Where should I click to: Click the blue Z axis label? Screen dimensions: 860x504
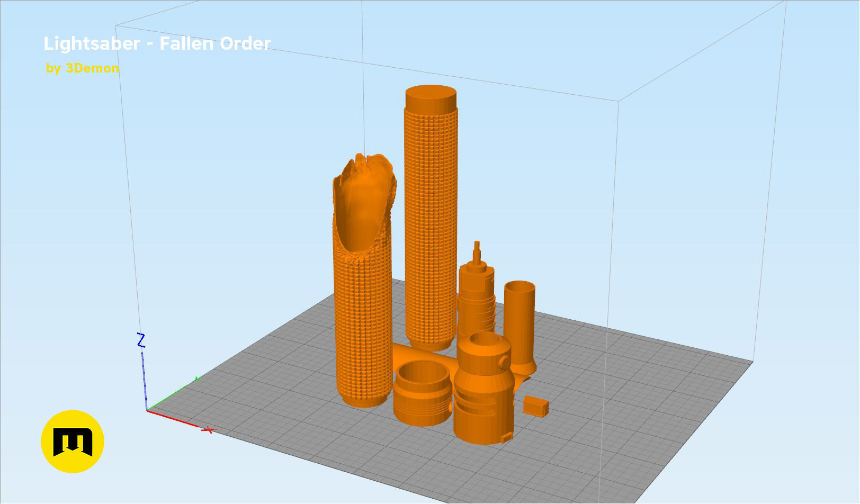pos(141,340)
